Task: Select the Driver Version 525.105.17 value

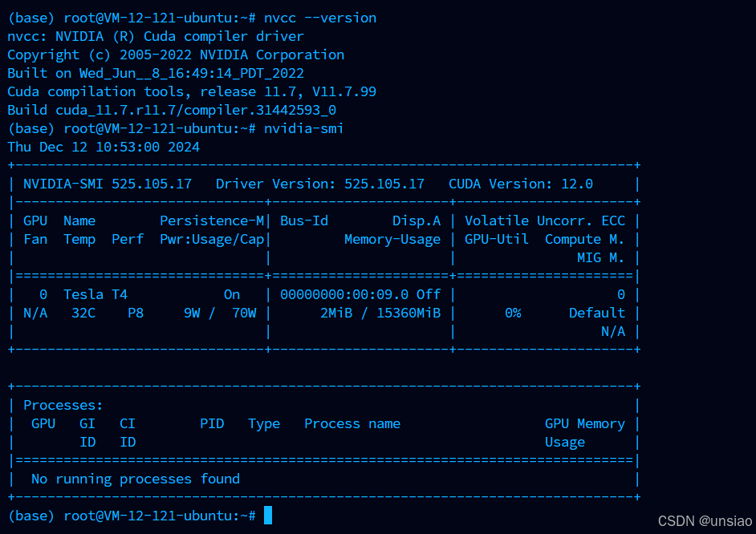Action: (384, 184)
